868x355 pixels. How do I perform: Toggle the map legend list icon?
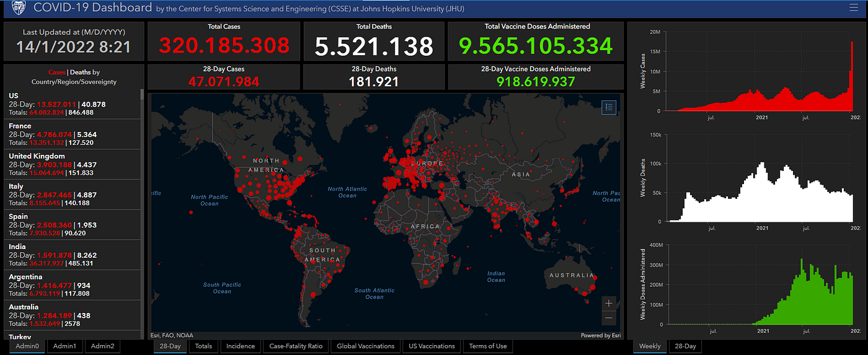[609, 107]
